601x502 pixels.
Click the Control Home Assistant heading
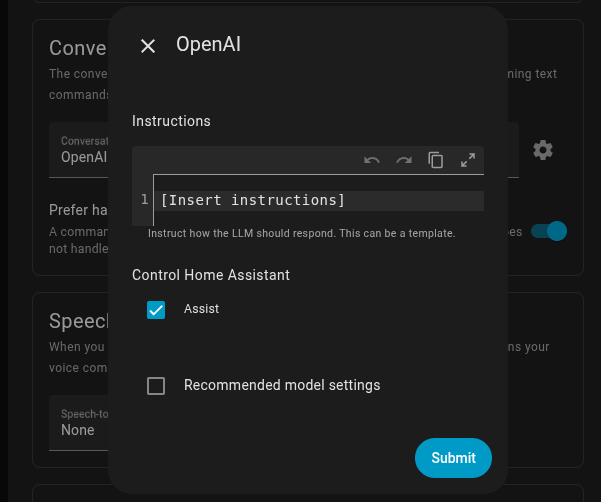(x=211, y=275)
